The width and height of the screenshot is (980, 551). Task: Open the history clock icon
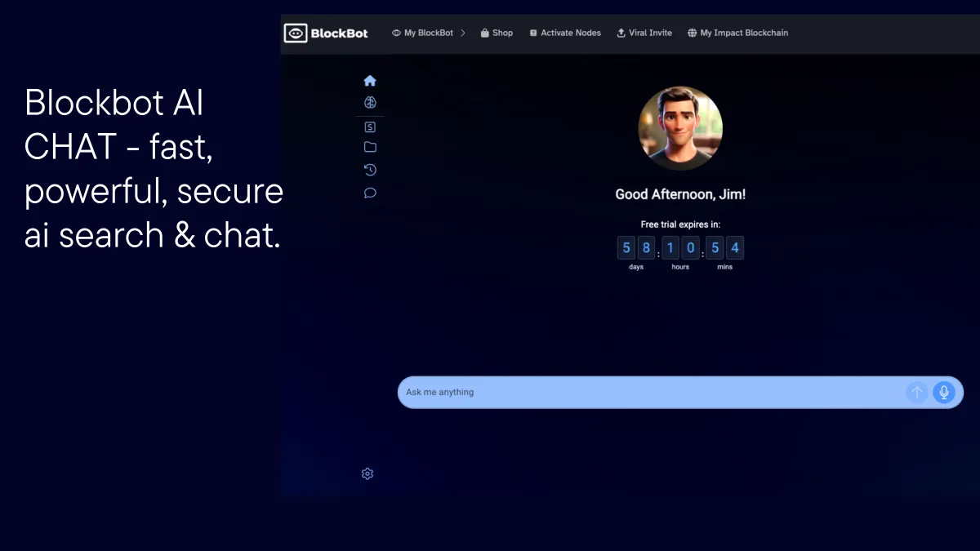pyautogui.click(x=370, y=170)
